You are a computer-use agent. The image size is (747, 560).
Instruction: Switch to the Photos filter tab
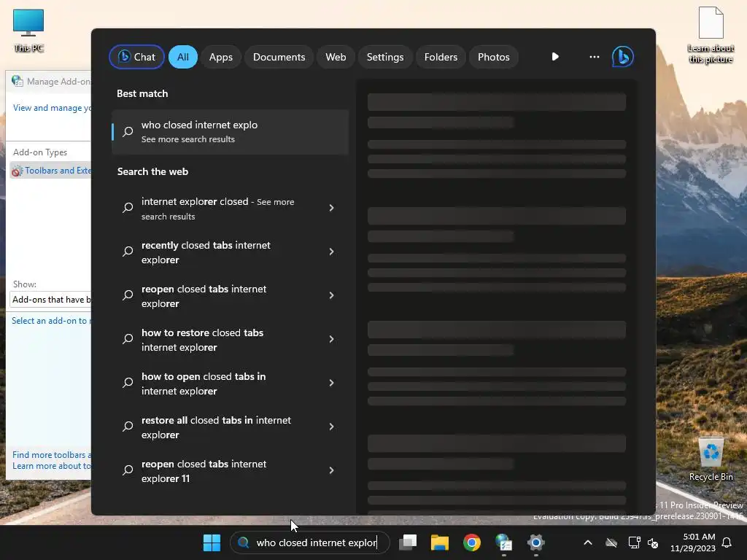point(494,57)
